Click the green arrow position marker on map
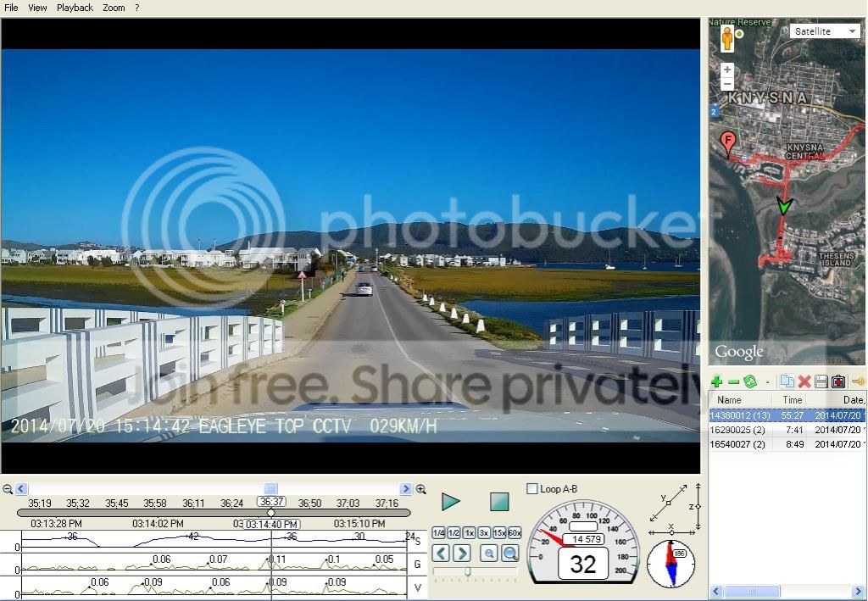Image resolution: width=868 pixels, height=601 pixels. (x=784, y=206)
